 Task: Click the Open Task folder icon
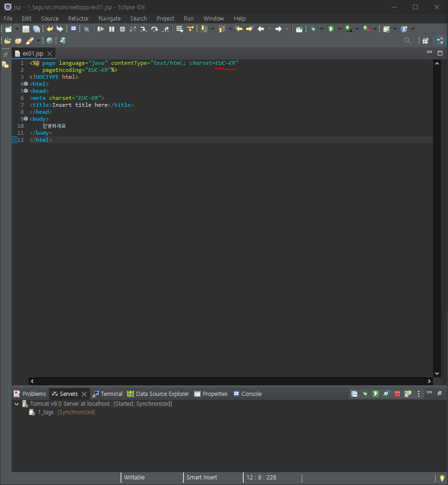pyautogui.click(x=18, y=41)
